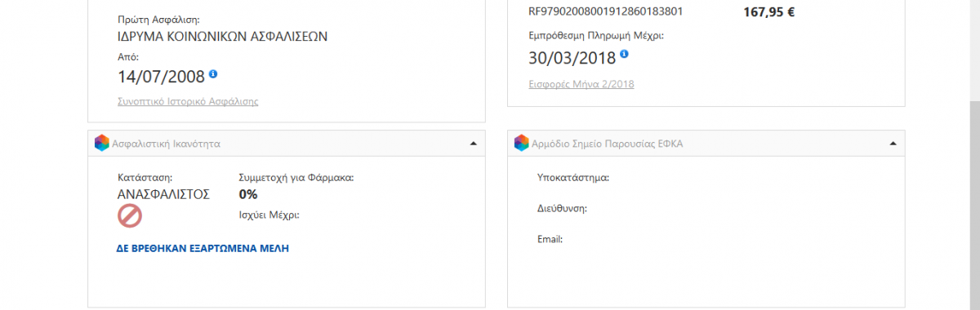980x310 pixels.
Task: Click the ΙΔΡΥΜΑ ΚΟΙΝΩΝΙΚΩΝ ΑΣΦΑΛΙΣΕΩΝ text
Action: point(223,36)
